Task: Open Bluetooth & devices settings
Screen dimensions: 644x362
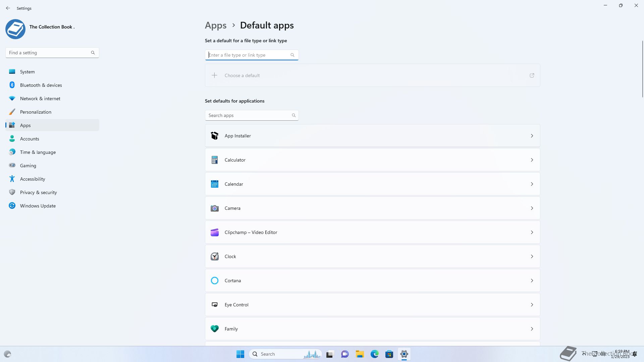Action: coord(52,85)
